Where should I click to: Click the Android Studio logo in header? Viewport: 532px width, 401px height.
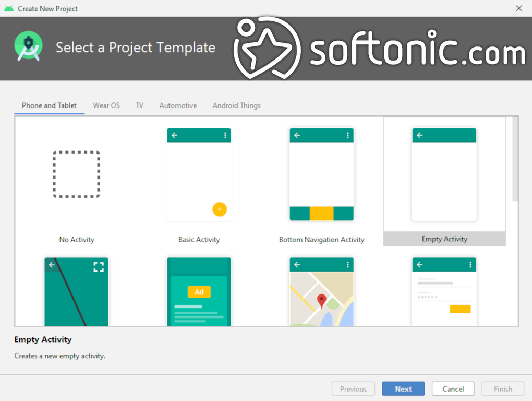(x=29, y=46)
